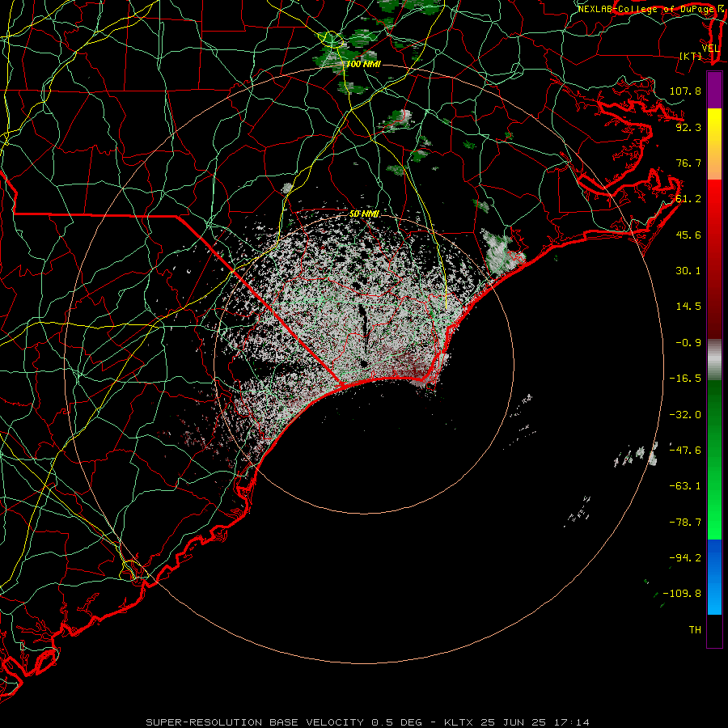This screenshot has width=728, height=728.
Task: Click the -0.9 velocity scale value
Action: click(x=688, y=342)
